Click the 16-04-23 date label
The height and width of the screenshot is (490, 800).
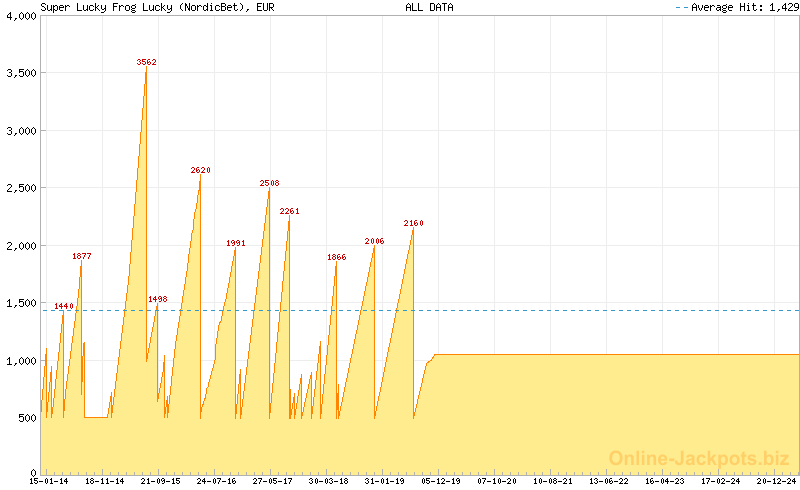point(665,481)
